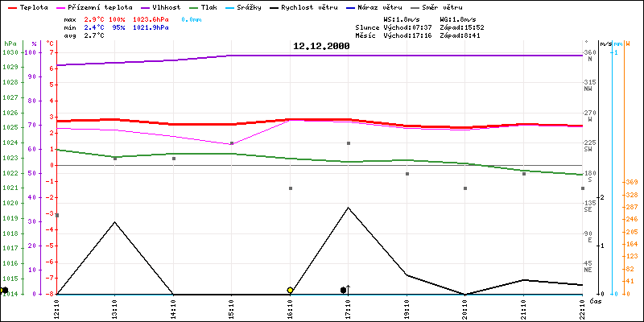
Task: Click the date title 12.12.2000
Action: pos(321,47)
